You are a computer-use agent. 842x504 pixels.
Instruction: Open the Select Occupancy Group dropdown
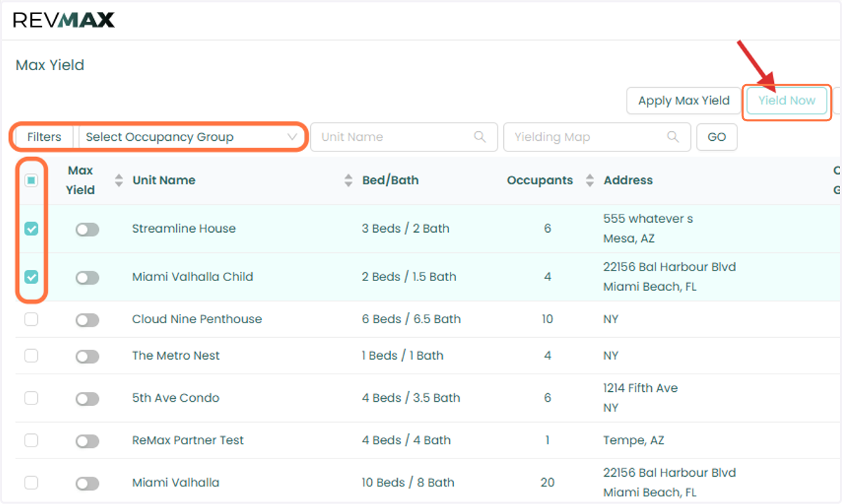point(192,137)
